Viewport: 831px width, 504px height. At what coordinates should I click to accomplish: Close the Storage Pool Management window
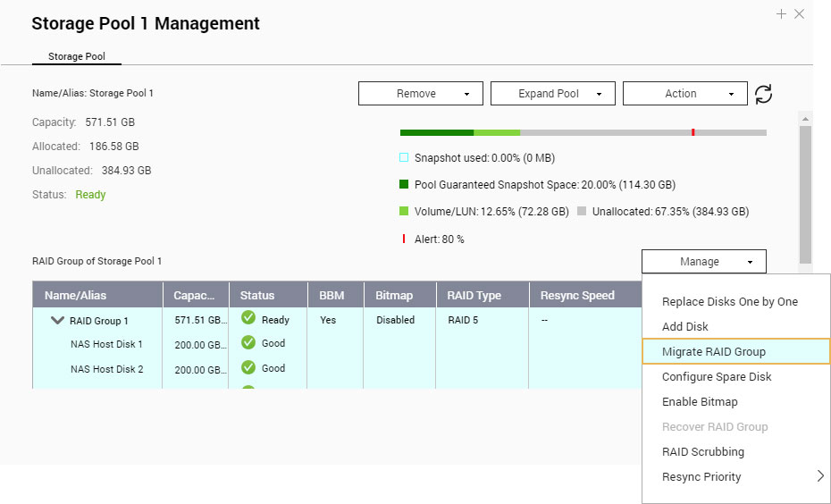pos(800,14)
